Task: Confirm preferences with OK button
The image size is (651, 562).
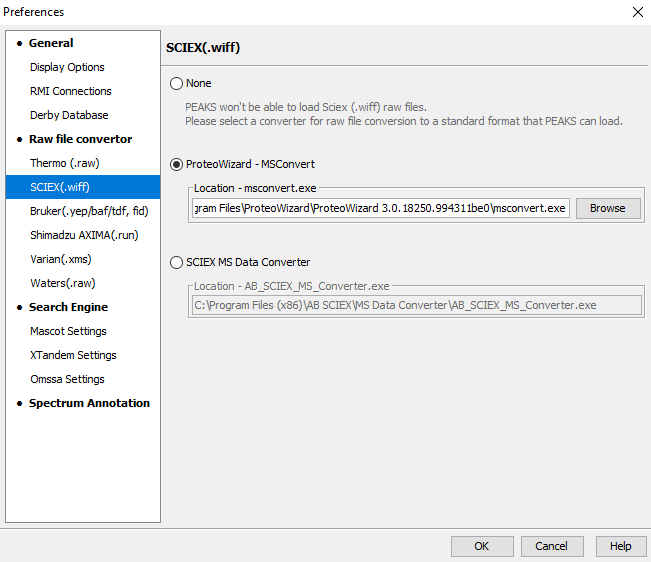Action: tap(482, 546)
